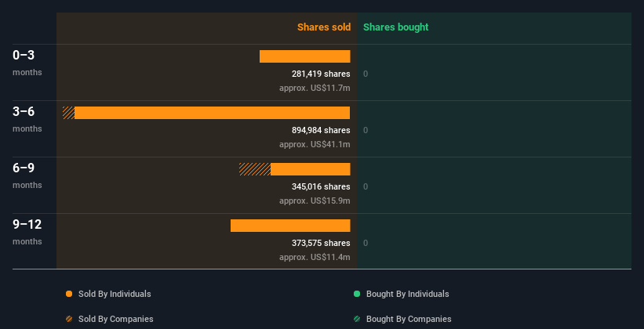Click shares bought 0 in 0–3 months row

coord(366,74)
